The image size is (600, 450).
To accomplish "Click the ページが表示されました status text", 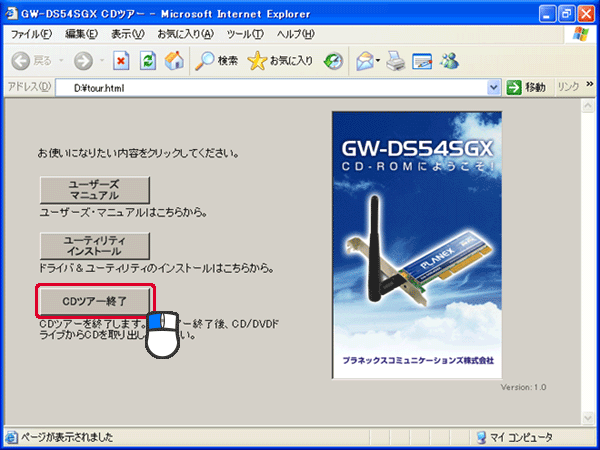I will [x=67, y=437].
